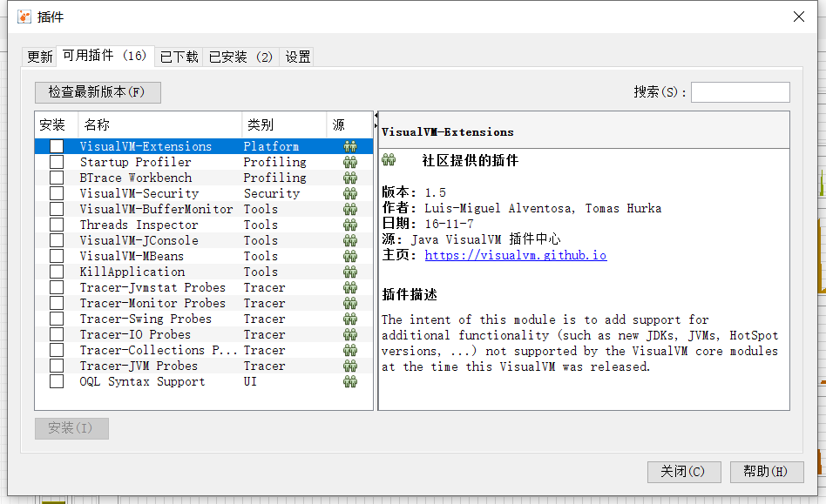Sort by the 源 column header
Viewport: 826px width, 504px height.
(x=349, y=124)
